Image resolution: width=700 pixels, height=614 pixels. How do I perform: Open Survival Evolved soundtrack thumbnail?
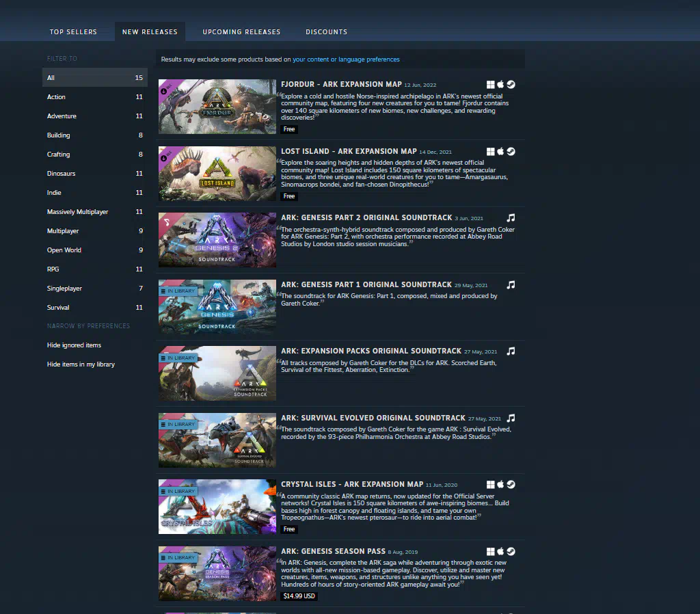pos(217,440)
